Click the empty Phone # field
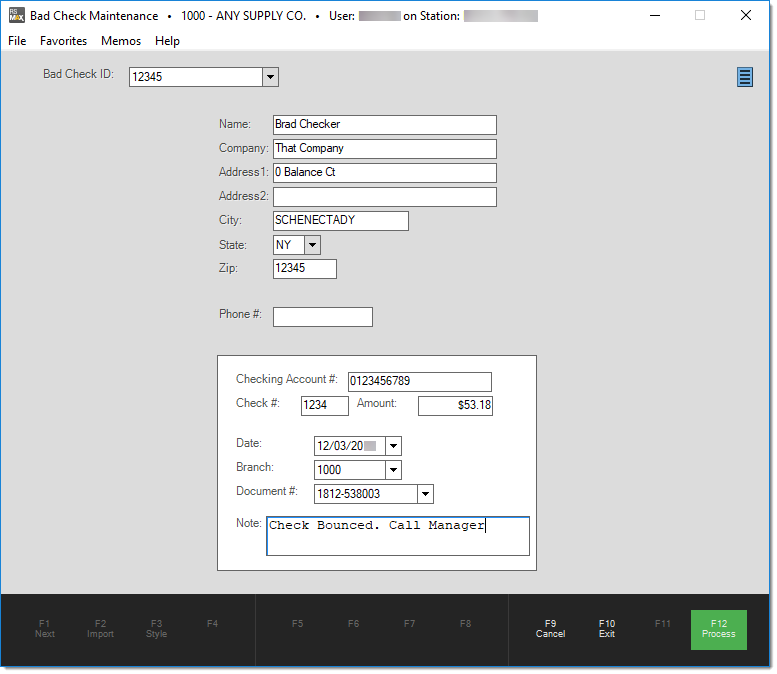This screenshot has height=674, width=777. coord(324,317)
